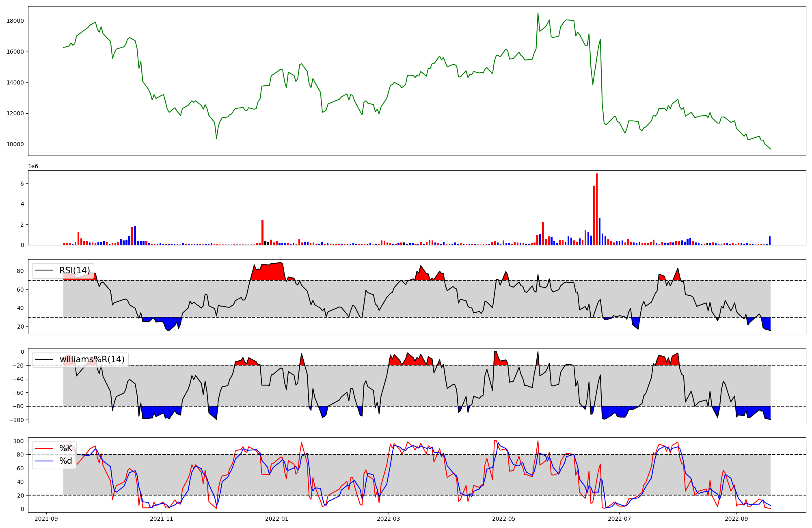Click the 2021-11 x-axis date label
812x528 pixels.
tap(162, 519)
